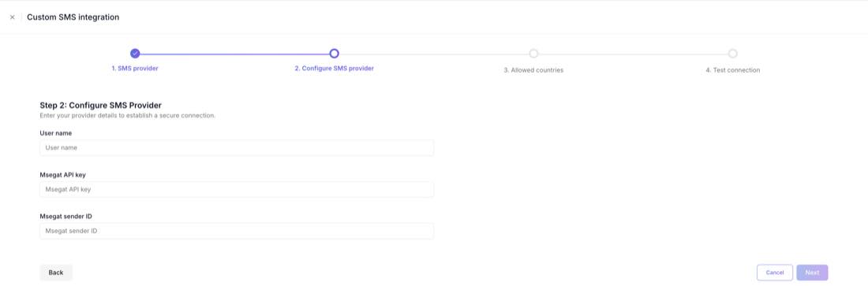868x286 pixels.
Task: Click the Custom SMS integration title
Action: (x=73, y=17)
